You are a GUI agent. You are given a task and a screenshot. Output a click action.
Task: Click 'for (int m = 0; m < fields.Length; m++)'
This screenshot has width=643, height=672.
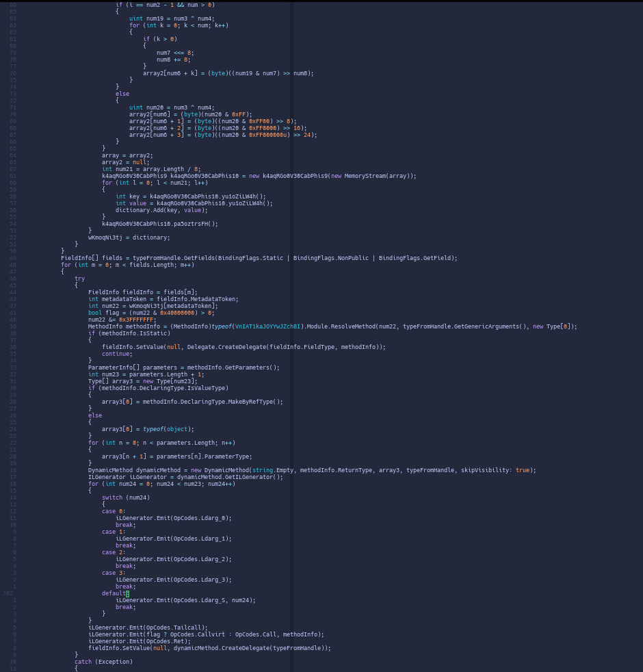128,266
